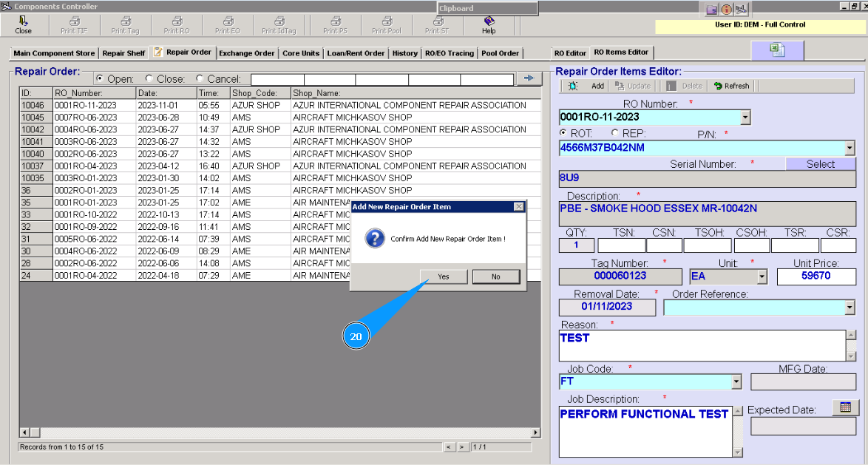Screen dimensions: 868x465
Task: Open the Job Code dropdown list
Action: pos(736,381)
